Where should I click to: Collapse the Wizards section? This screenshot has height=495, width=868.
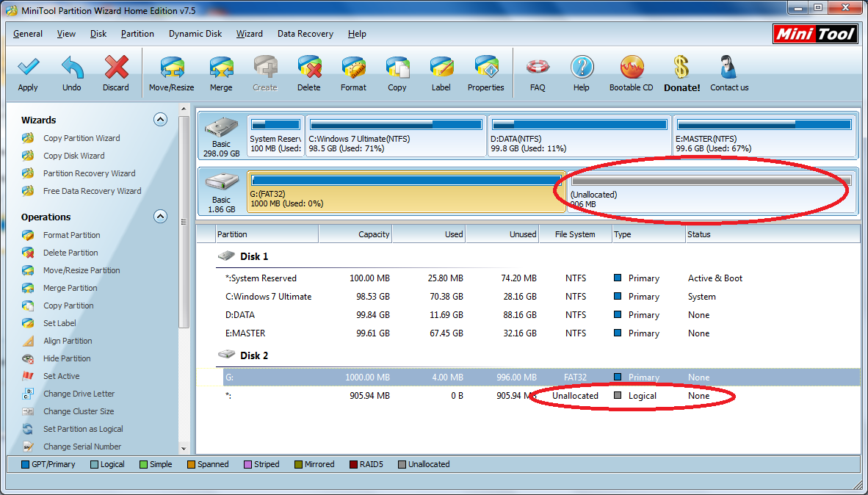point(160,120)
